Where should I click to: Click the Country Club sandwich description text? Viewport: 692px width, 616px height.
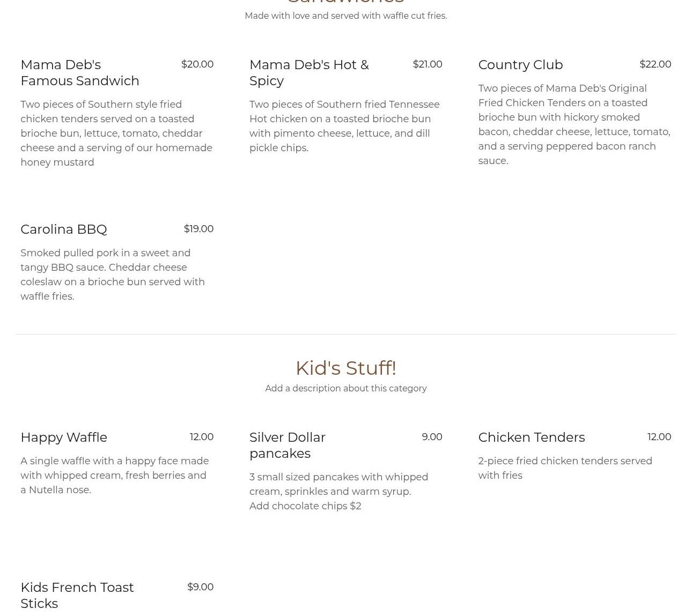click(x=573, y=124)
